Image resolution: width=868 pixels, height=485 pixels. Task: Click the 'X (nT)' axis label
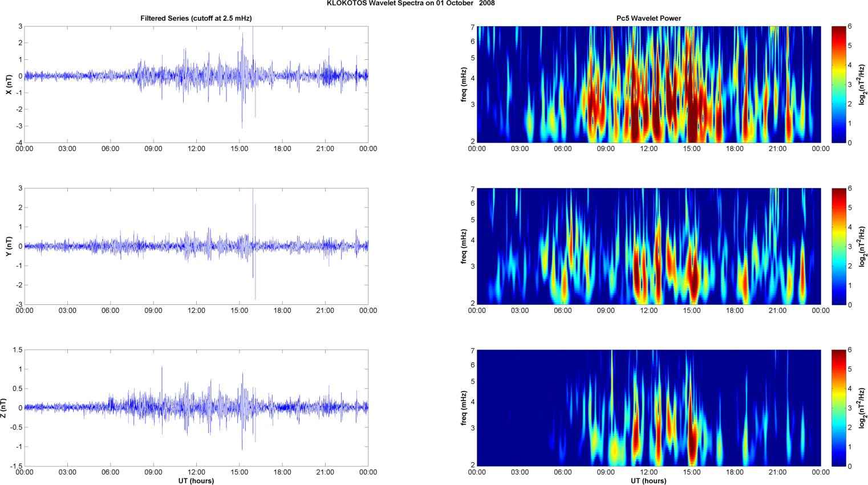pos(9,84)
